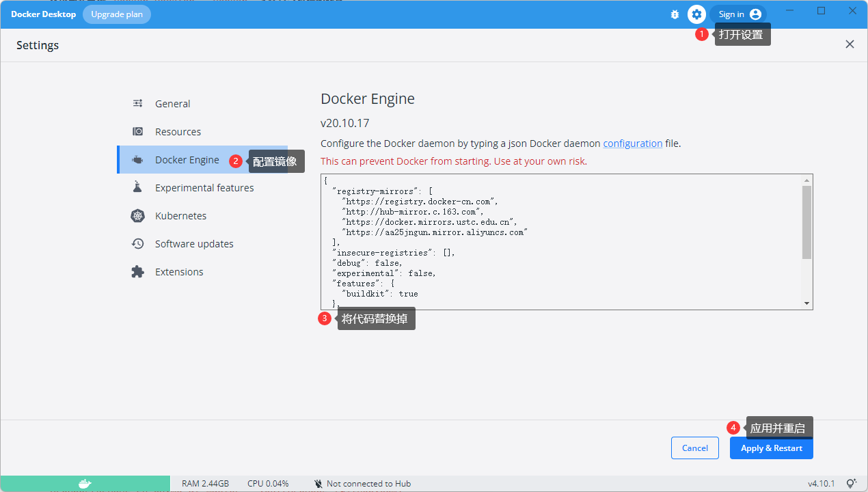Click the Resources disk icon
This screenshot has height=492, width=868.
tap(137, 132)
